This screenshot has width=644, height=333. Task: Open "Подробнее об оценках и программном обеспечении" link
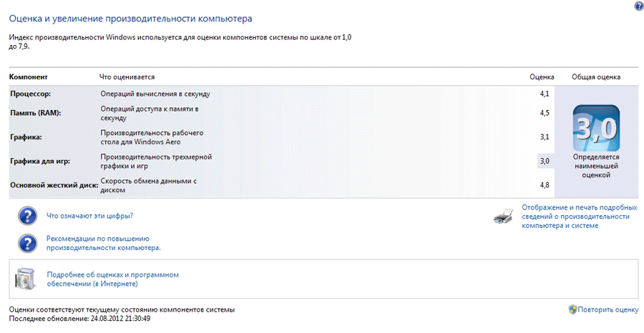click(x=112, y=279)
